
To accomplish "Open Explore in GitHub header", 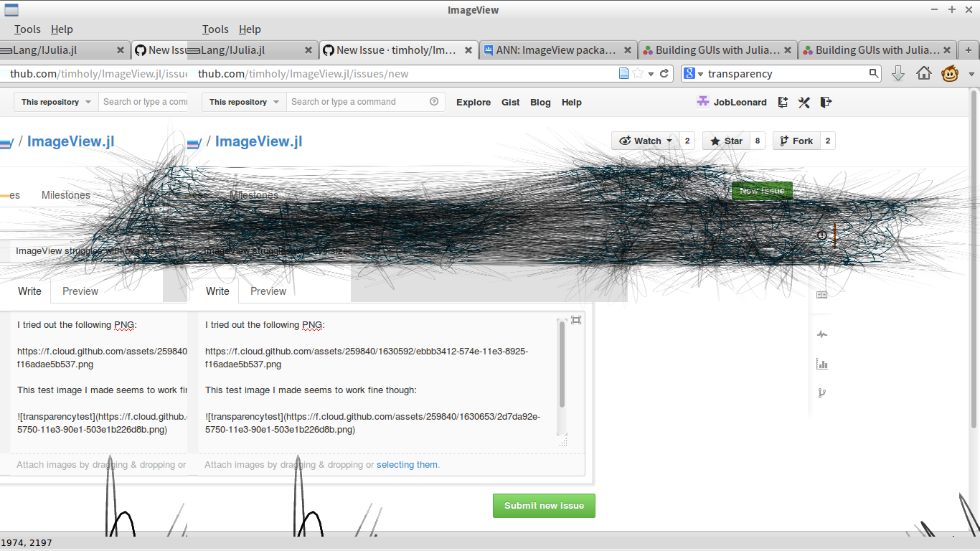I will coord(473,102).
